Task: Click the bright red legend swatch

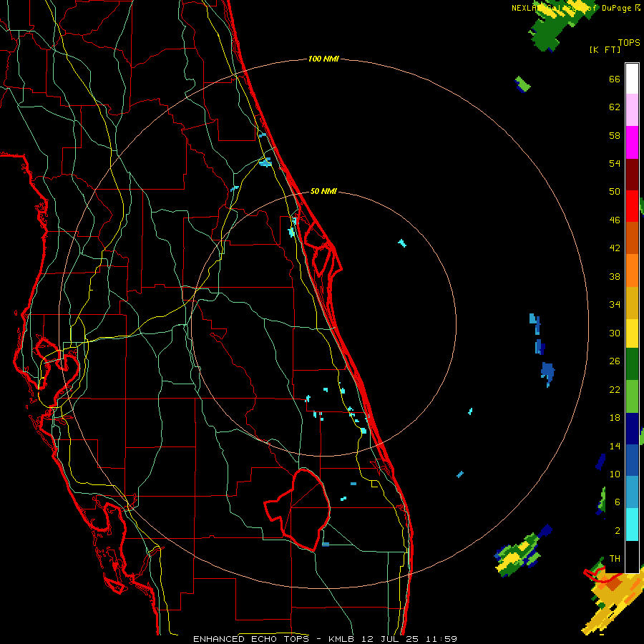Action: tap(632, 206)
